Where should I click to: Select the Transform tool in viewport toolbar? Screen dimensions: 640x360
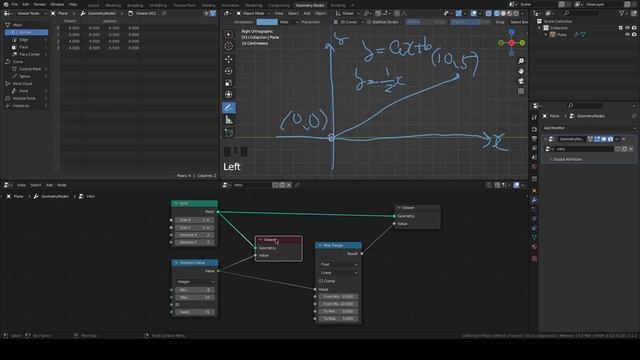tap(229, 95)
